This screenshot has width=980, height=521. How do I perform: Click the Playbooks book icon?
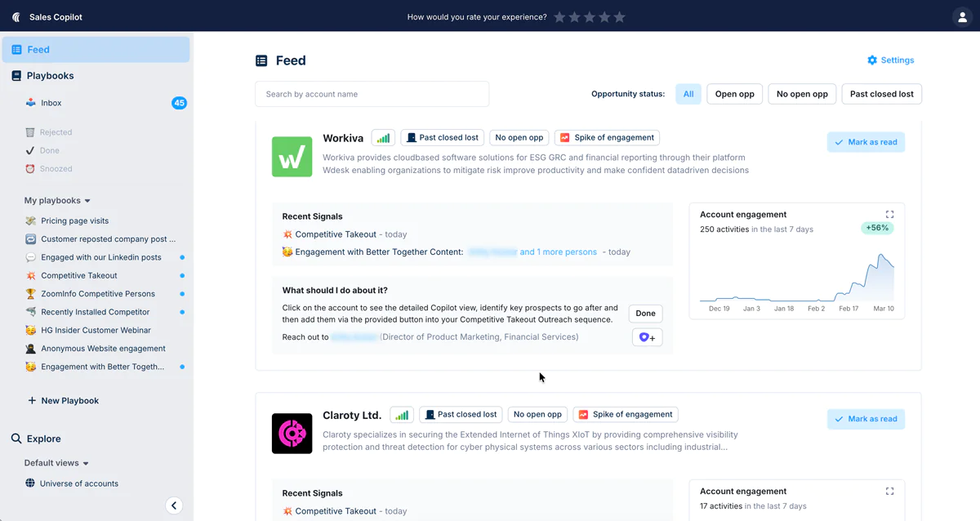(x=16, y=76)
